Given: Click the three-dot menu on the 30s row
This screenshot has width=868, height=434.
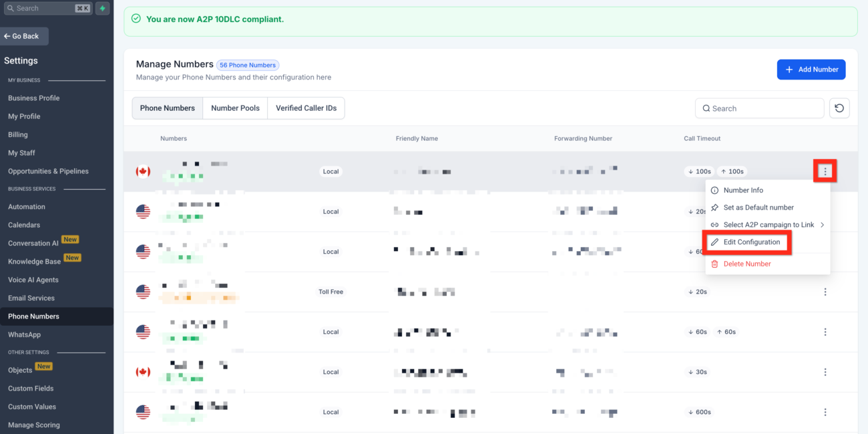Looking at the screenshot, I should (x=825, y=372).
